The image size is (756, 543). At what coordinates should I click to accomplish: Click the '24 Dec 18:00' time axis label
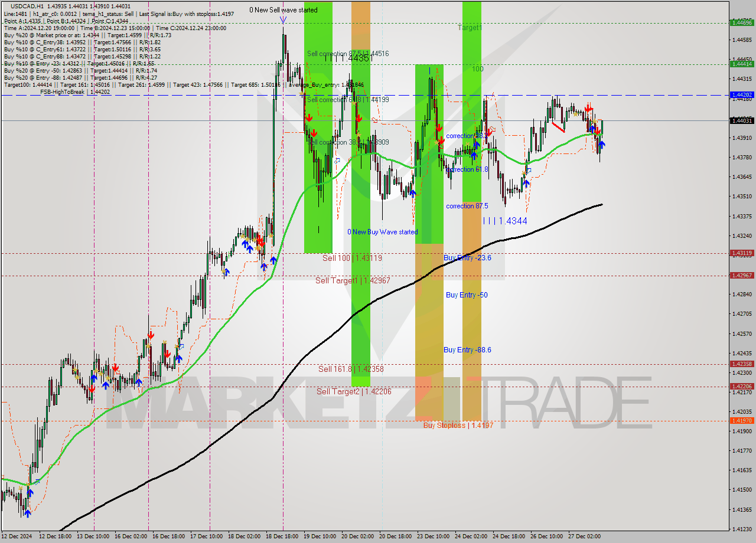[510, 537]
